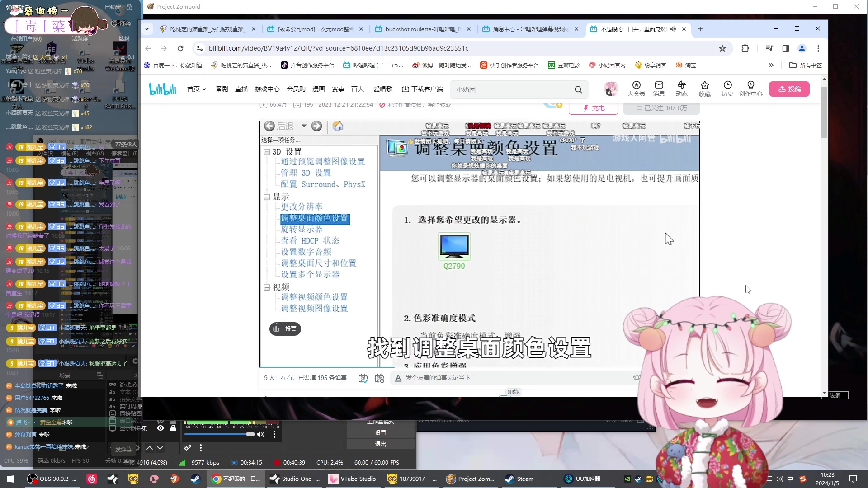Screen dimensions: 868x488
Task: Open the Windows Start menu
Action: coord(11,479)
